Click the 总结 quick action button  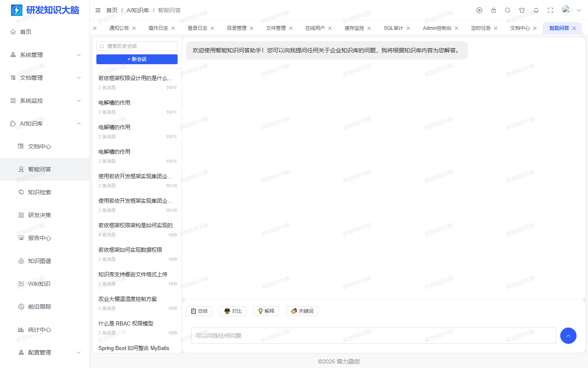[x=199, y=311]
